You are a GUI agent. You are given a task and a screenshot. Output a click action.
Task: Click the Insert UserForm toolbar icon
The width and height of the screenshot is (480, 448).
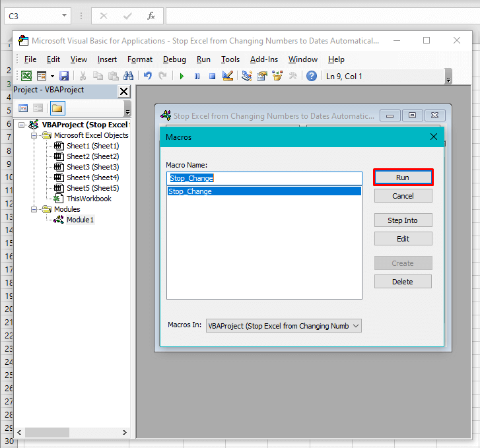click(42, 76)
